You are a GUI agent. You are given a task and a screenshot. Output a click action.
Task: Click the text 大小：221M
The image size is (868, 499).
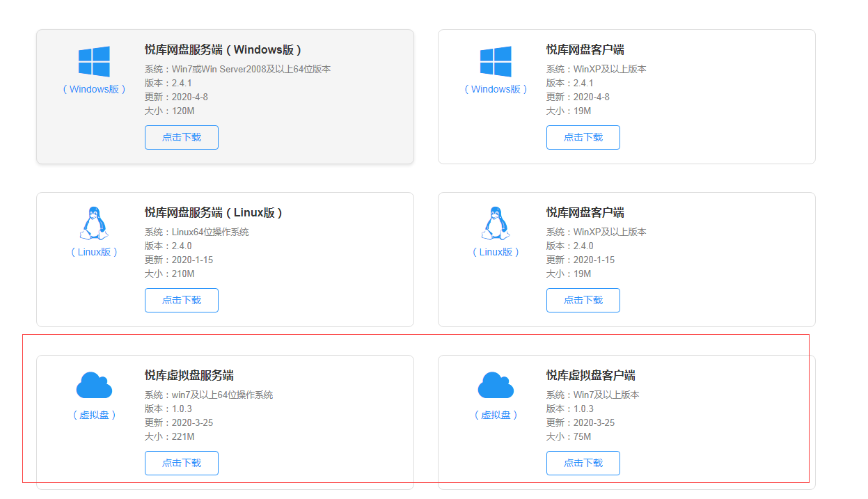click(x=170, y=436)
